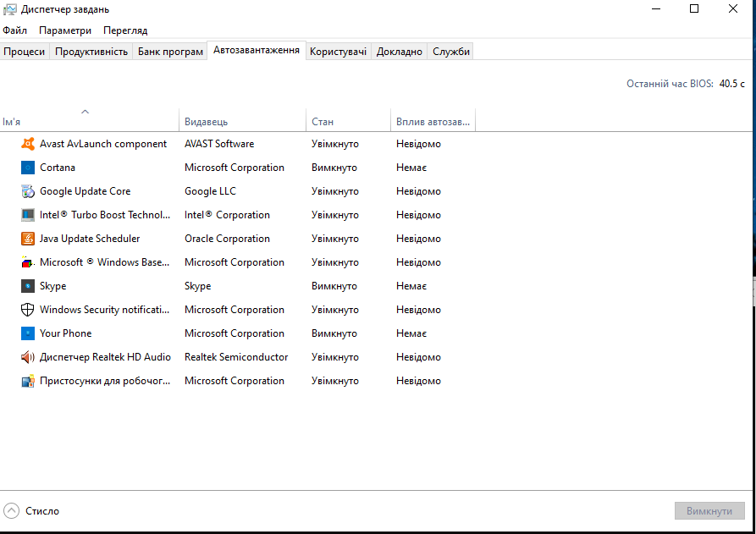Select Пристосунки для робочог... row name

coord(105,381)
